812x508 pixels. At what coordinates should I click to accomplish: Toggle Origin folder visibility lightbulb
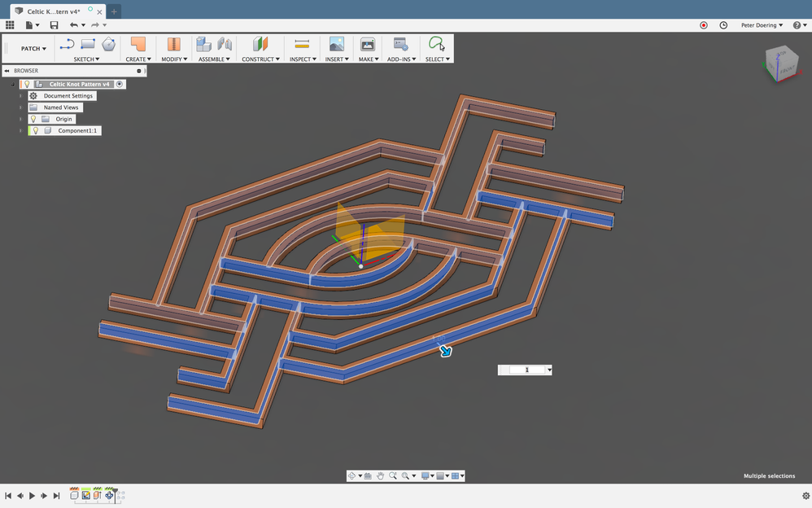33,119
